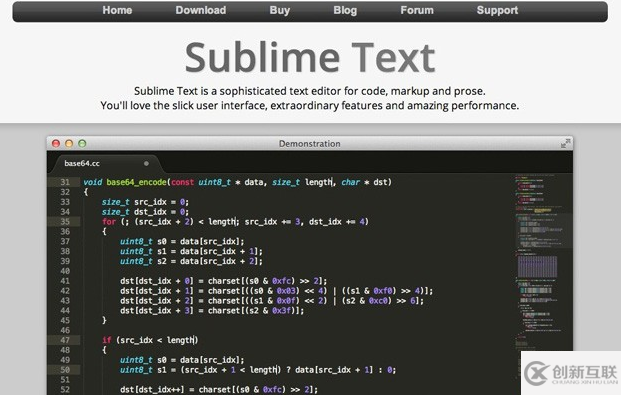This screenshot has width=621, height=395.
Task: Click line number 35 in the gutter
Action: coord(65,222)
